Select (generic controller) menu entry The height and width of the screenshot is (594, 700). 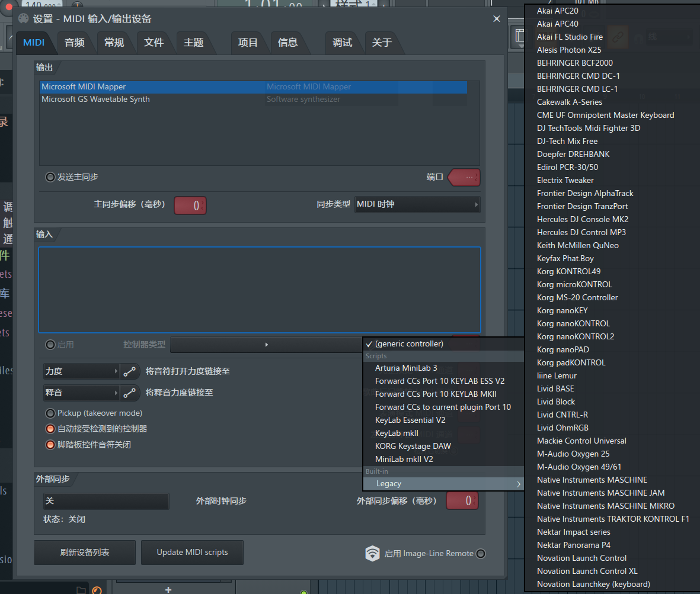coord(444,344)
